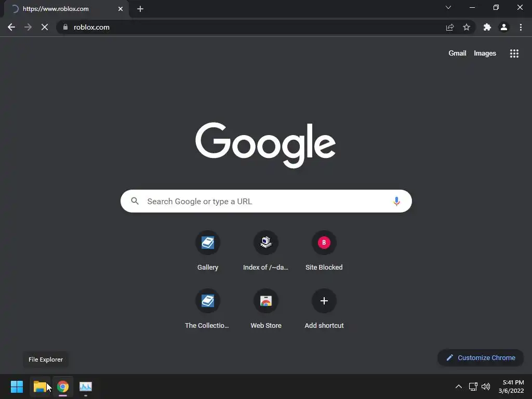Open the Chrome profile avatar
This screenshot has width=532, height=399.
504,27
